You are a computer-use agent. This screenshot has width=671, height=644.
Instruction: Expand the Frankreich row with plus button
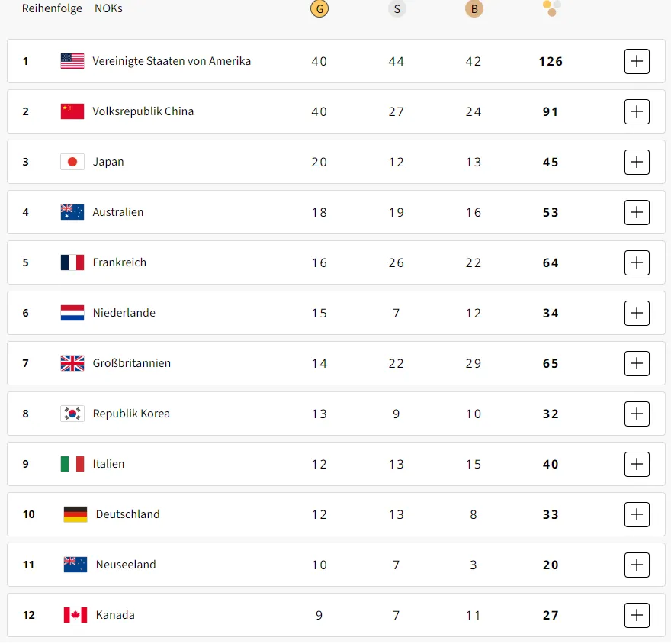click(637, 262)
